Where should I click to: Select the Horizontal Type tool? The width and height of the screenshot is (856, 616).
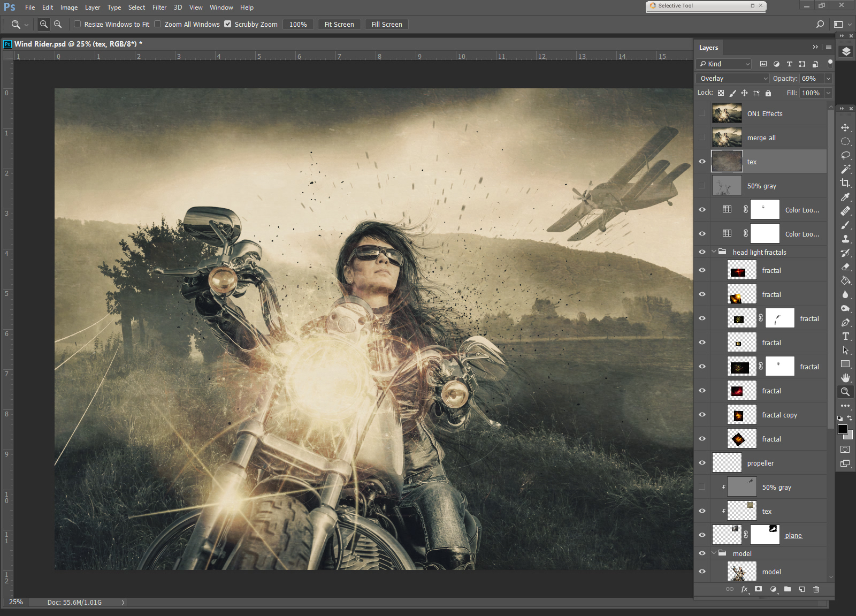coord(845,336)
